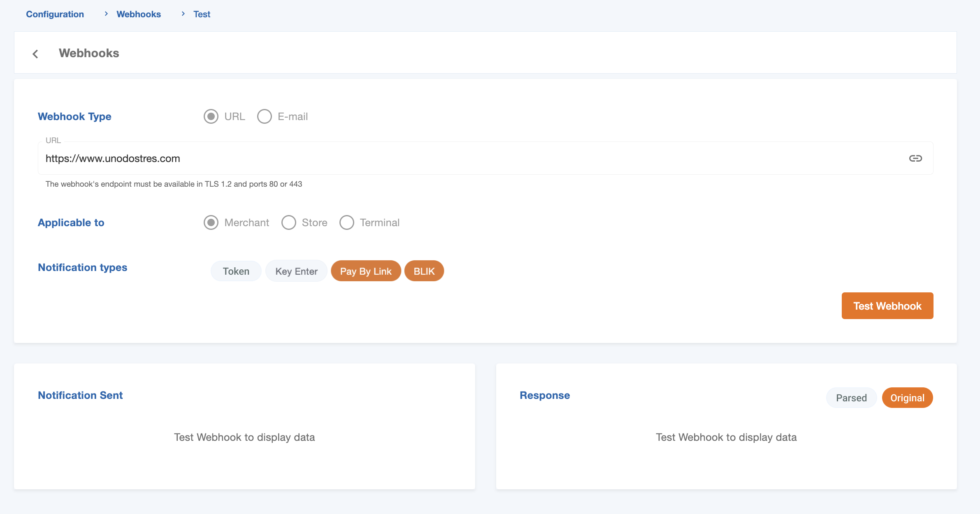Screen dimensions: 980x514
Task: Toggle the Key Enter notification chip
Action: (296, 271)
